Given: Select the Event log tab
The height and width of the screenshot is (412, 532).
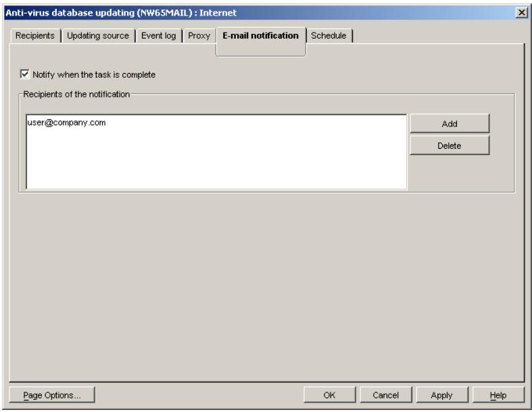Looking at the screenshot, I should (158, 36).
